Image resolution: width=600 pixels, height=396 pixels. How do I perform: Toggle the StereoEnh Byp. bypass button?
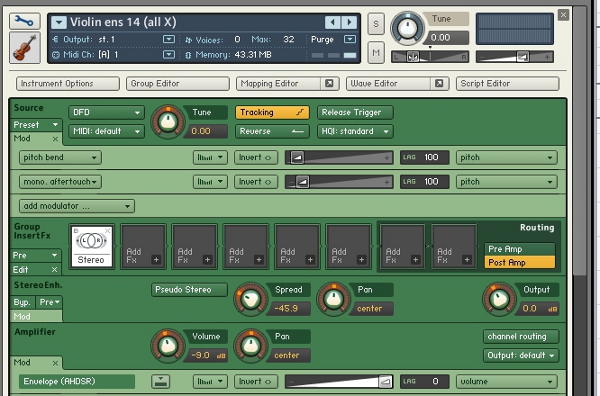(23, 302)
